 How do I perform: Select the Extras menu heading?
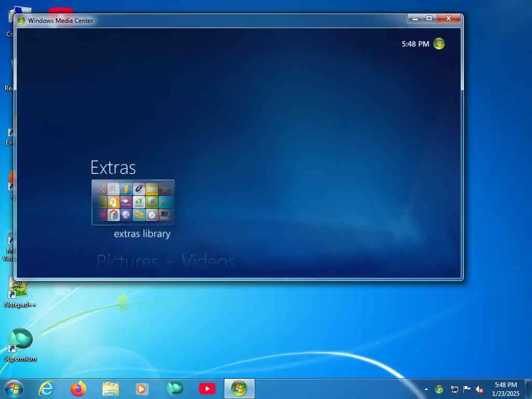click(x=113, y=168)
